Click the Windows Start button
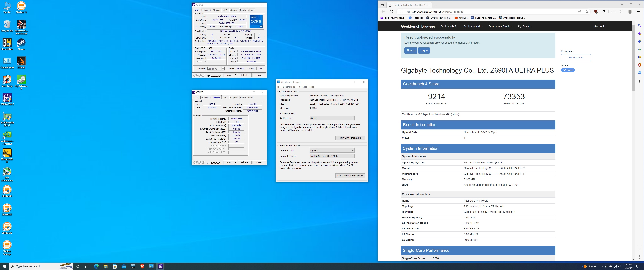 click(4, 266)
